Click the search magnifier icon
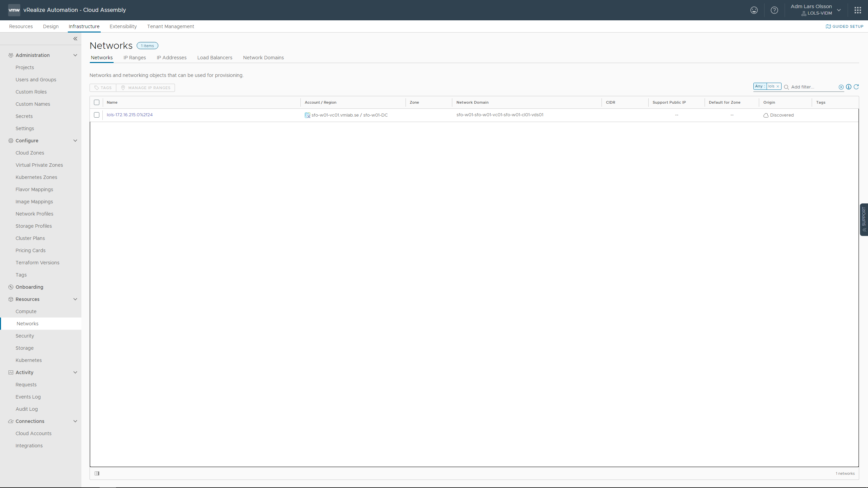The width and height of the screenshot is (868, 488). tap(786, 87)
